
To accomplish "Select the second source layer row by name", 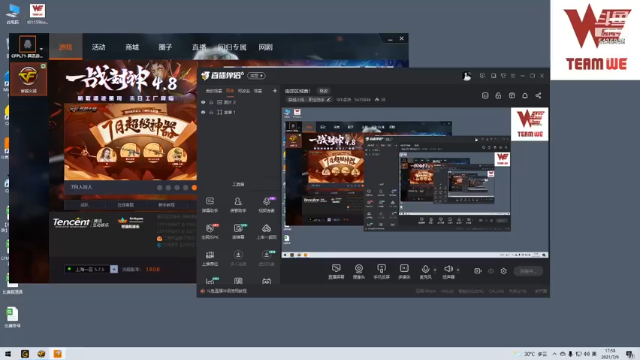I will pyautogui.click(x=229, y=112).
